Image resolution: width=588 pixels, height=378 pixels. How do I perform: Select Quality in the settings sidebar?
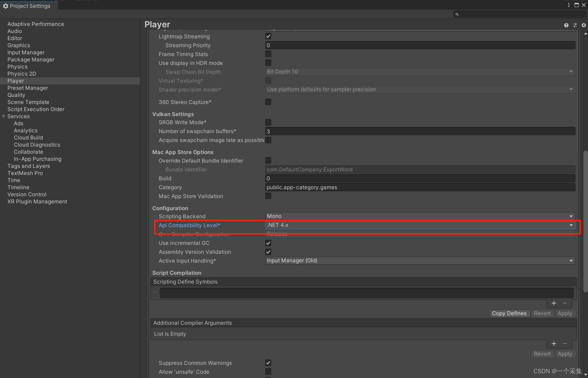click(16, 95)
